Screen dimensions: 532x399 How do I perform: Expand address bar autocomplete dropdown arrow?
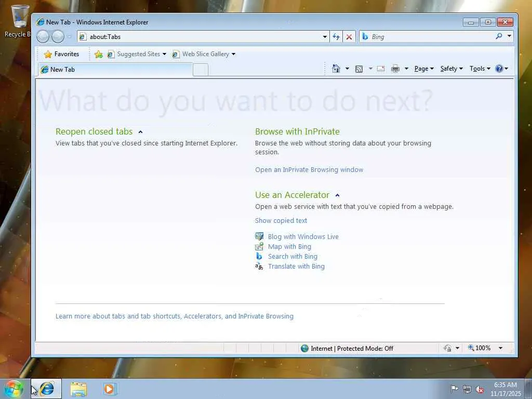pyautogui.click(x=325, y=37)
